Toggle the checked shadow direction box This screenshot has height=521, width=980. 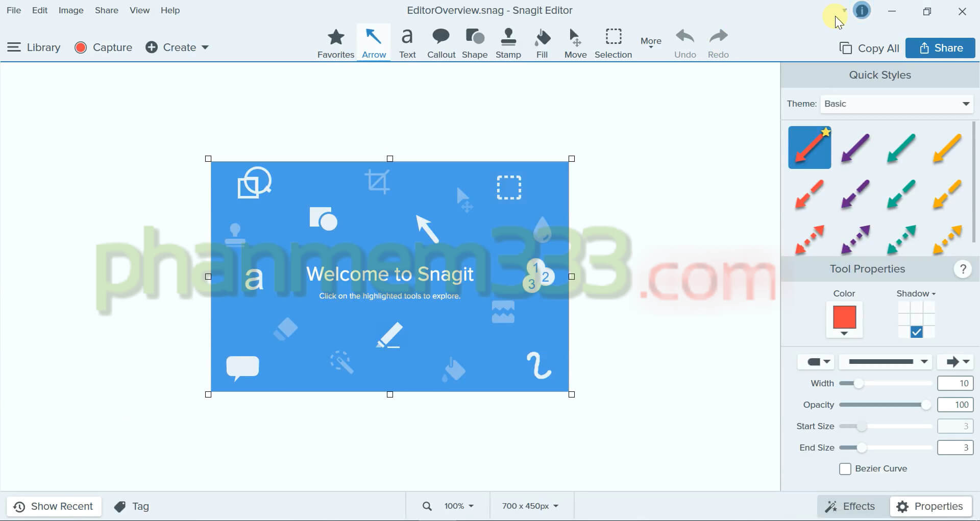(917, 332)
